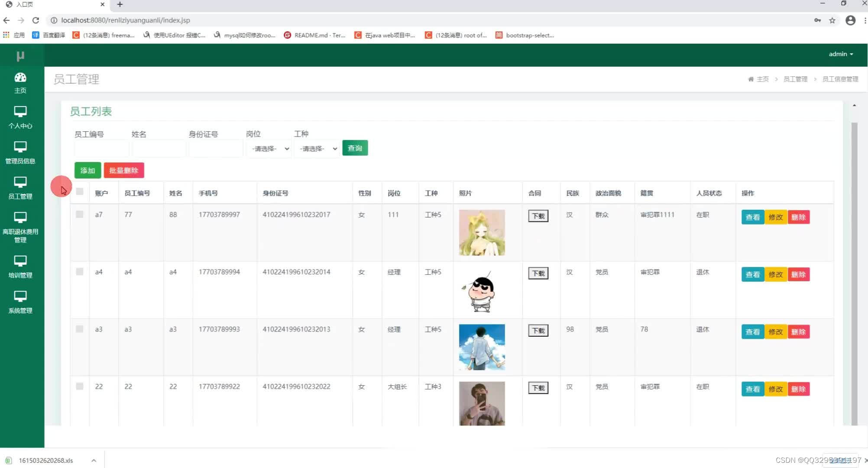
Task: Open the 工种 filter dropdown
Action: click(x=317, y=149)
